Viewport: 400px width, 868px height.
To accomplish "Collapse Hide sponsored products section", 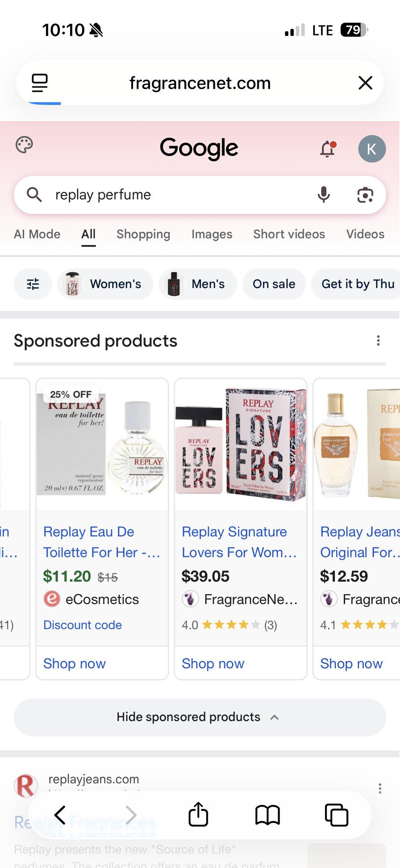I will tap(200, 717).
